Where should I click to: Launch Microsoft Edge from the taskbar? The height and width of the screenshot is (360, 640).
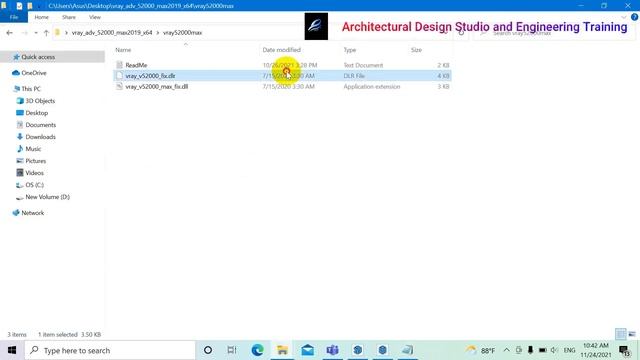click(x=257, y=350)
